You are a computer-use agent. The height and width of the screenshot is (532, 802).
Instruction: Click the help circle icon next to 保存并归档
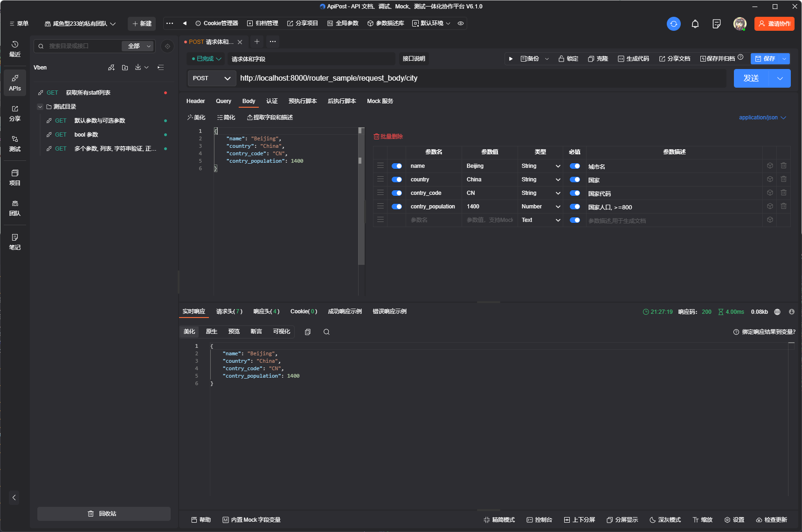(x=740, y=57)
